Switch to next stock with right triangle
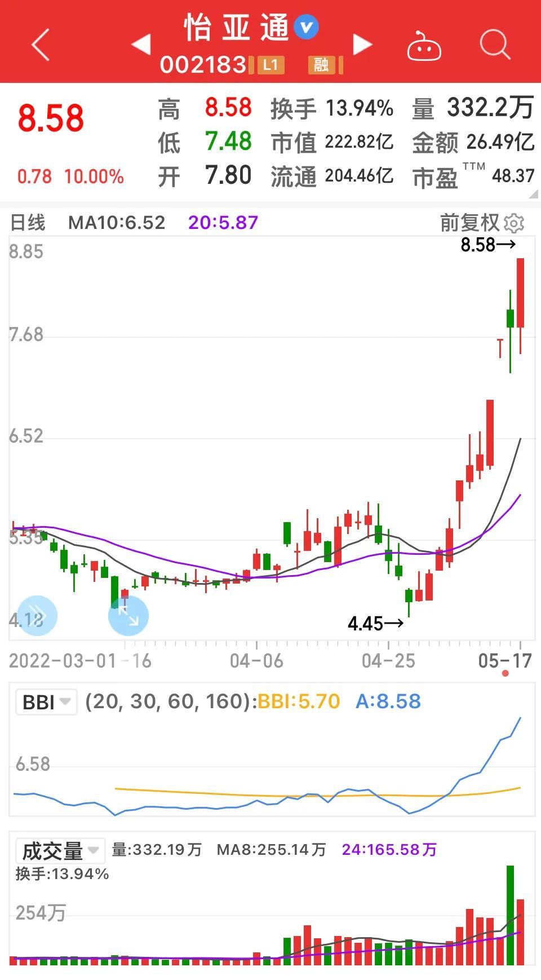Image resolution: width=541 pixels, height=980 pixels. [x=362, y=44]
